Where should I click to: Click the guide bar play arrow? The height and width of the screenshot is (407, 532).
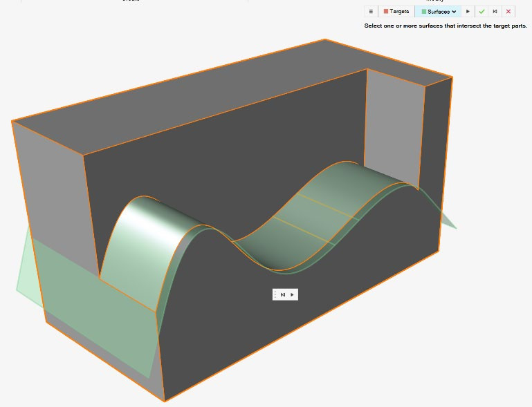click(468, 12)
